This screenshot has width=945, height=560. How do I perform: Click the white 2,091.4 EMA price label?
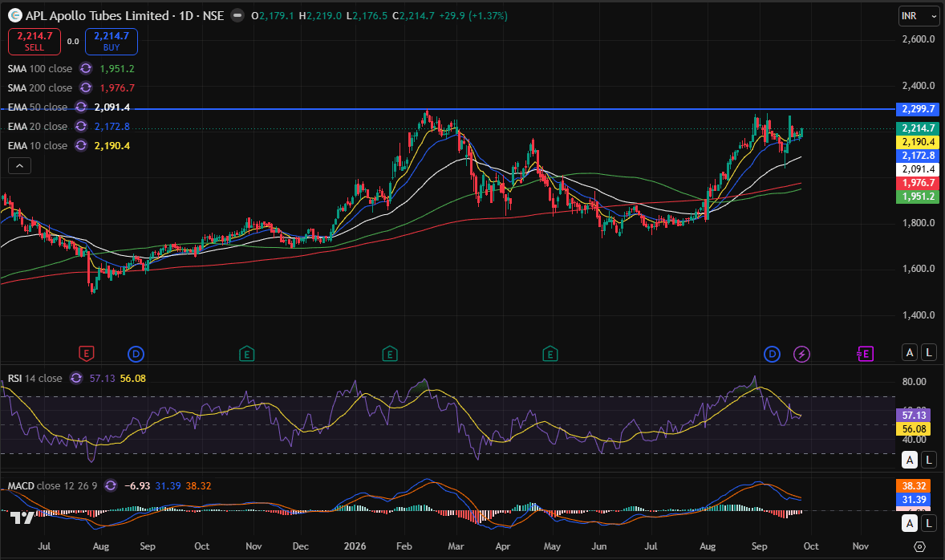pos(918,169)
